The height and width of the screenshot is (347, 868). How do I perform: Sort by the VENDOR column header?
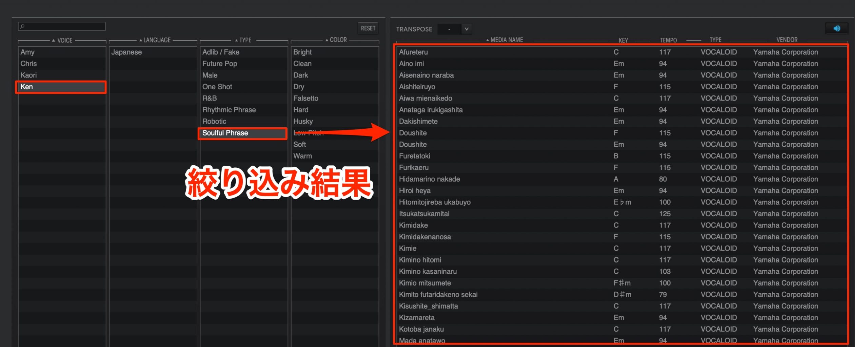pyautogui.click(x=787, y=40)
